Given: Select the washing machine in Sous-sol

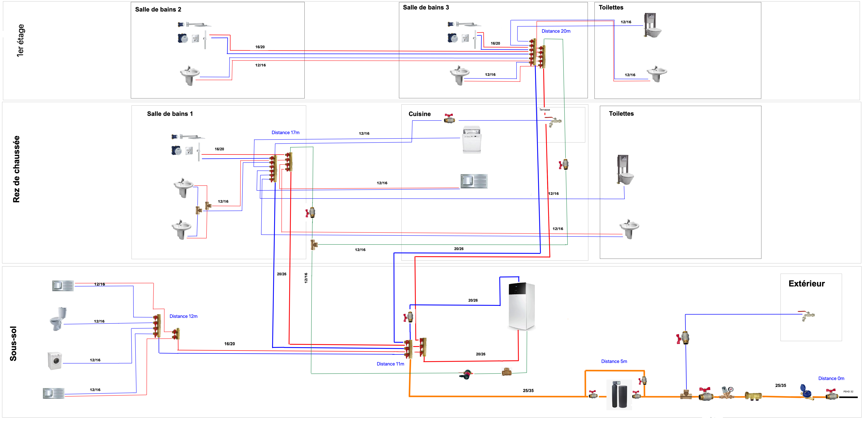Looking at the screenshot, I should (55, 361).
